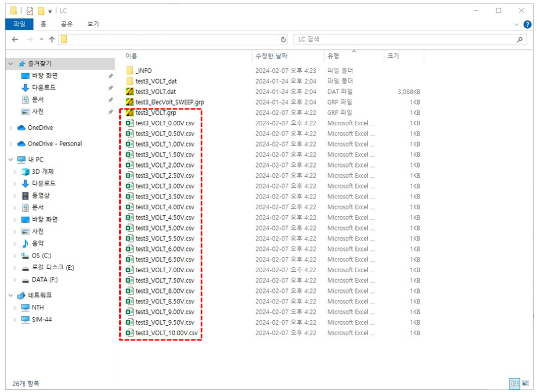The width and height of the screenshot is (537, 392).
Task: Click the refresh icon beside address bar
Action: 283,40
